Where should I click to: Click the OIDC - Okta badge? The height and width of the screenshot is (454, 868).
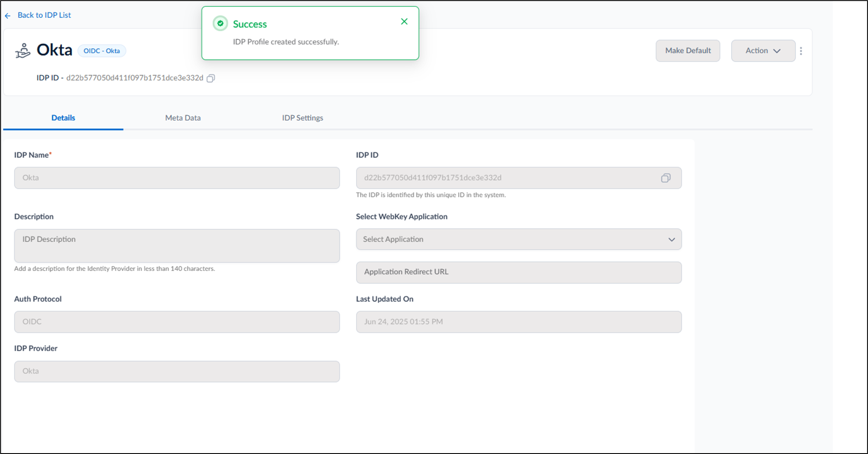point(102,51)
